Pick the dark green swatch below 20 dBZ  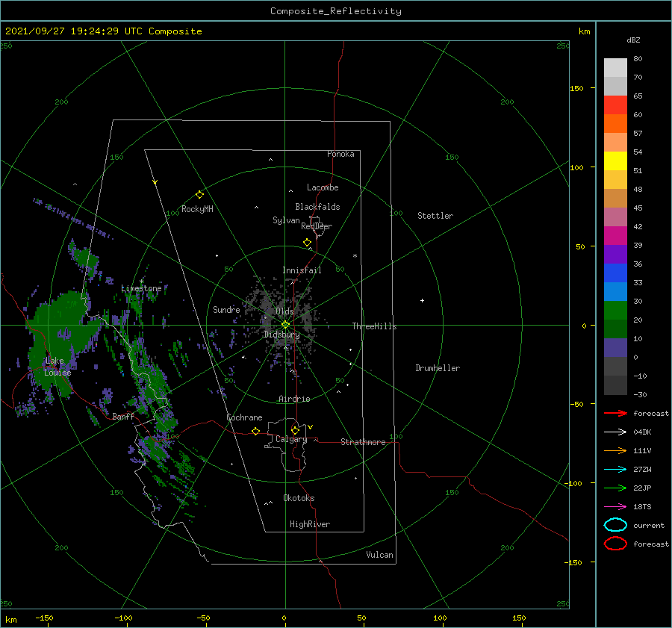[x=615, y=329]
